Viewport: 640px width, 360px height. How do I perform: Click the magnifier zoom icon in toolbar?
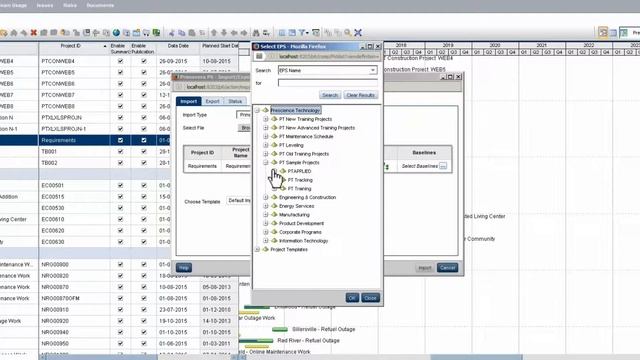(x=348, y=33)
